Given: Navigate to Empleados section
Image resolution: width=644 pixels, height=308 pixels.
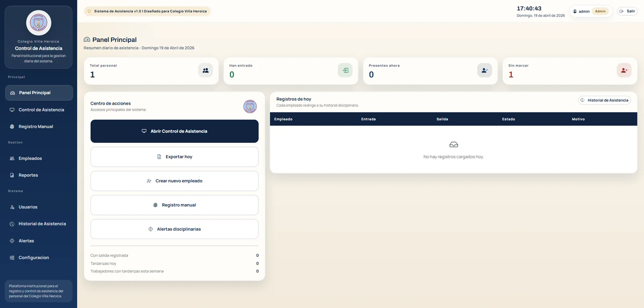Looking at the screenshot, I should pyautogui.click(x=39, y=158).
